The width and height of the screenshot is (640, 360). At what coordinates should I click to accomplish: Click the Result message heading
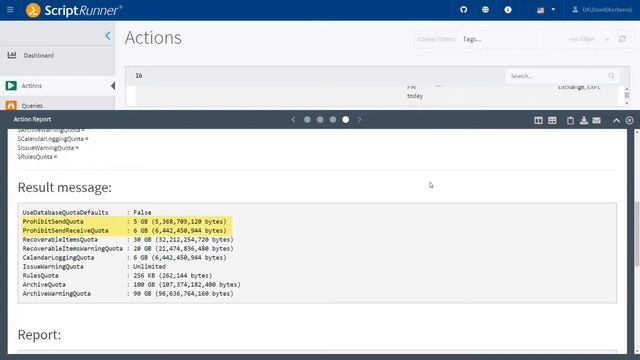64,187
